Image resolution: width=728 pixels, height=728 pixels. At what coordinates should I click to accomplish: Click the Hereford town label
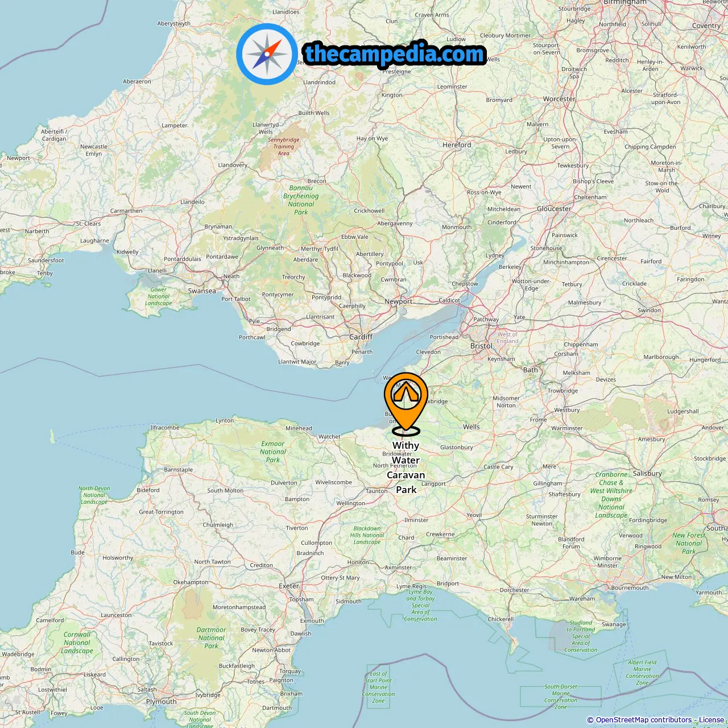457,144
